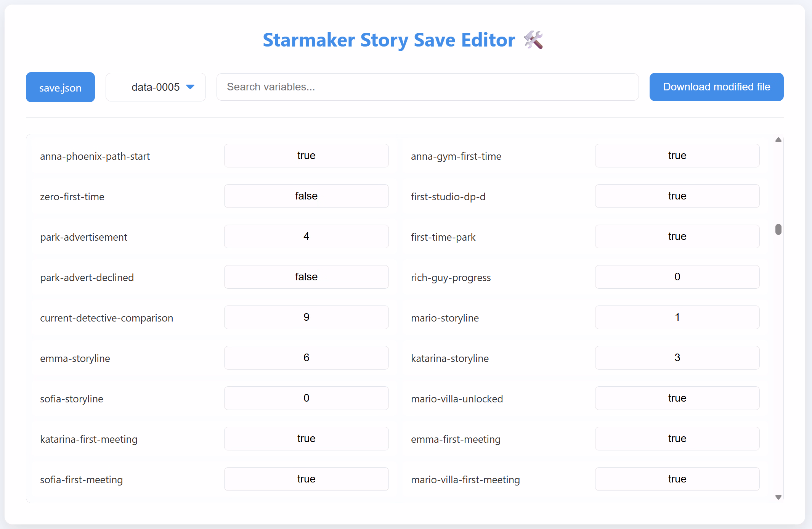Focus the Search variables field

(x=427, y=87)
